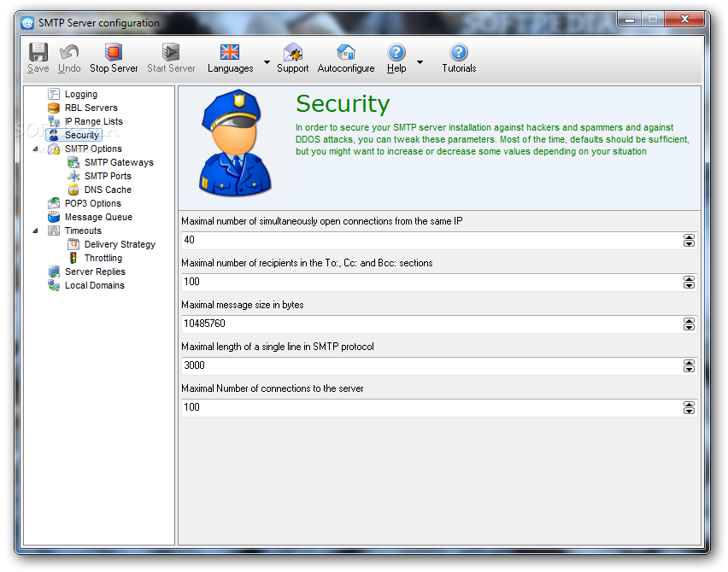Click the Delivery Strategy calendar icon
This screenshot has width=728, height=572.
(x=73, y=244)
